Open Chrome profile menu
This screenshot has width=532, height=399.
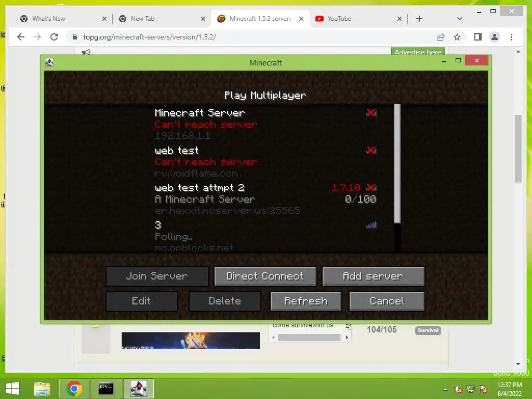(x=495, y=37)
